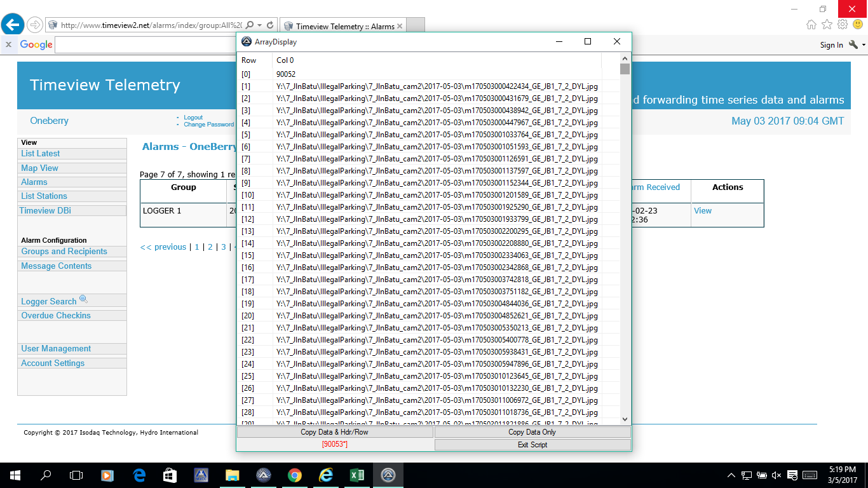This screenshot has width=868, height=488.
Task: Open Overdue Checkins link
Action: point(56,315)
